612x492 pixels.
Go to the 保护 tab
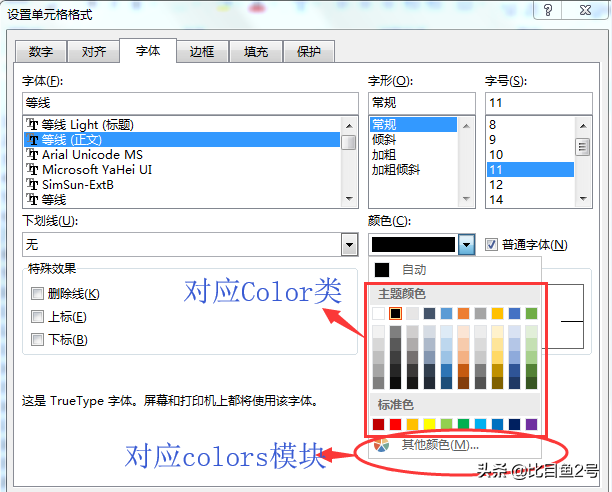pos(308,52)
